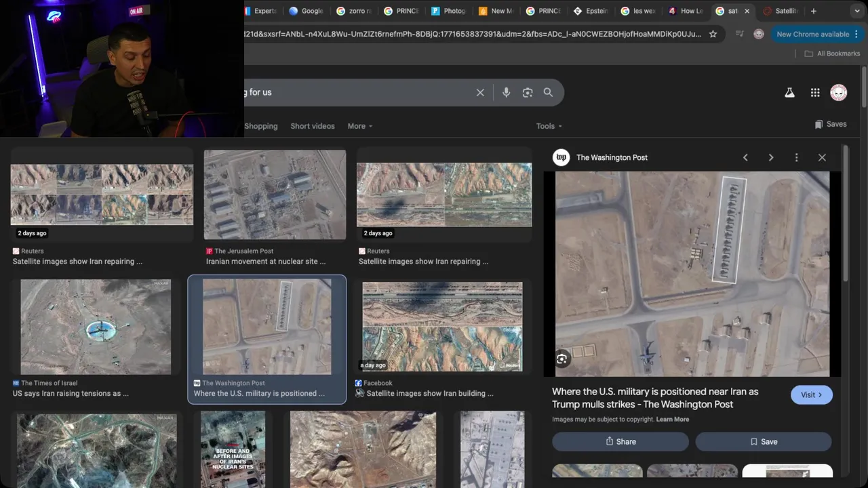Screen dimensions: 868x488
Task: Expand the Tools dropdown
Action: click(549, 126)
